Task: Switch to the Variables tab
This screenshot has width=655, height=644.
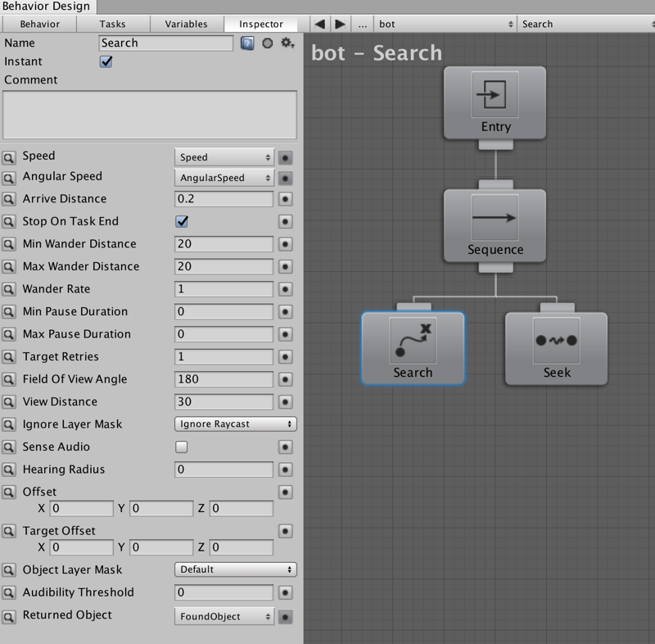Action: [x=186, y=25]
